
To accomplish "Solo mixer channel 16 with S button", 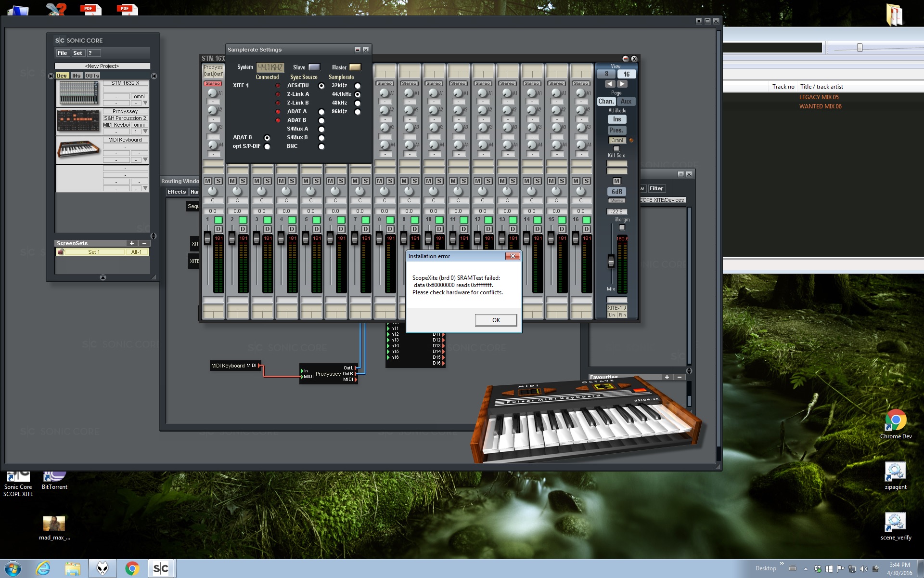I will click(x=587, y=181).
